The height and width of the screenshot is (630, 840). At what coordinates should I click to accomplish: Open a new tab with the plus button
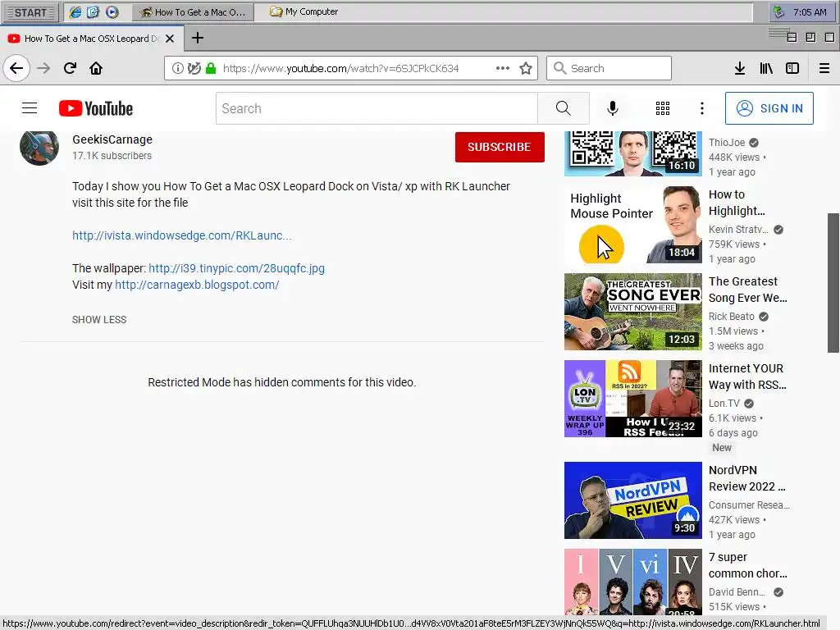pyautogui.click(x=198, y=38)
